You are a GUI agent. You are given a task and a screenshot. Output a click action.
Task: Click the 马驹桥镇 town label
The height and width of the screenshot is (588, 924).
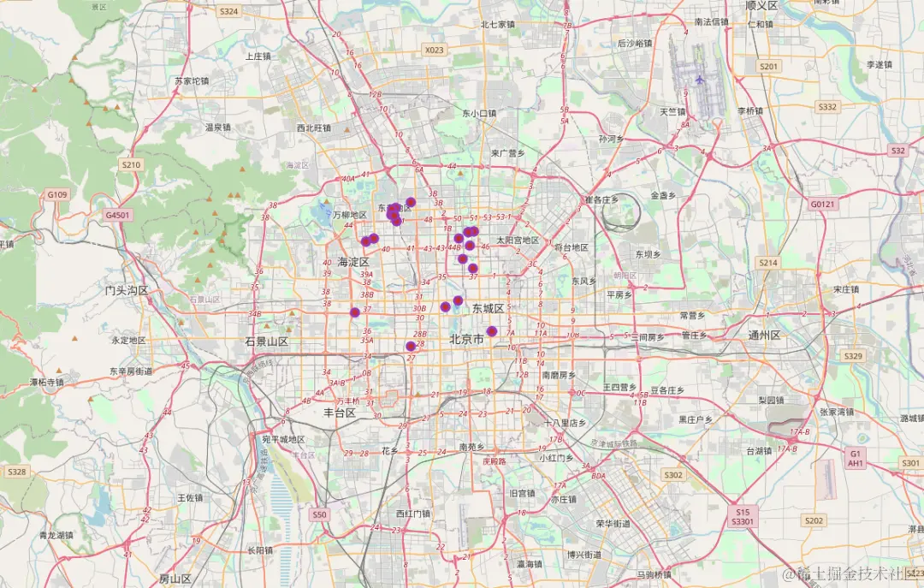pyautogui.click(x=654, y=574)
